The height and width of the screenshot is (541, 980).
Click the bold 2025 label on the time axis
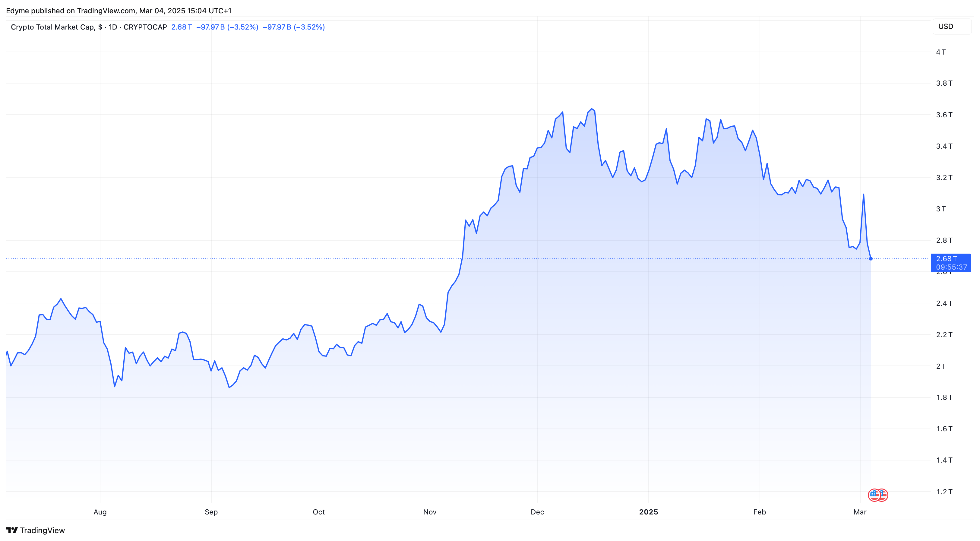click(649, 512)
